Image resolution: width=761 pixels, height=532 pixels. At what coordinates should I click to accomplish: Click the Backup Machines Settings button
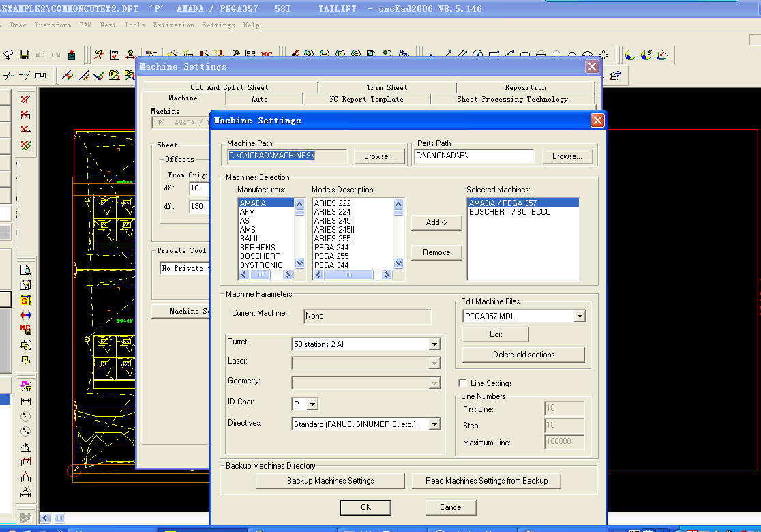[330, 481]
